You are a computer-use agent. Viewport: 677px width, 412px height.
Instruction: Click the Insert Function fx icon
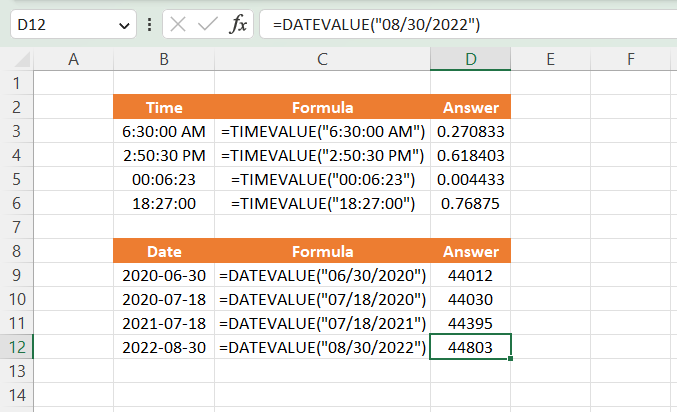tap(238, 25)
